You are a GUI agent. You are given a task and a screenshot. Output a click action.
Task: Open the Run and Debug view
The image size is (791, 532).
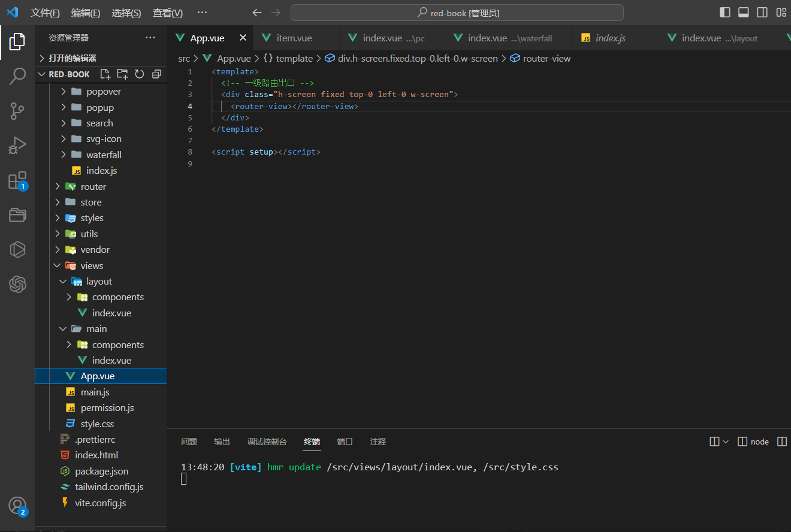tap(17, 146)
